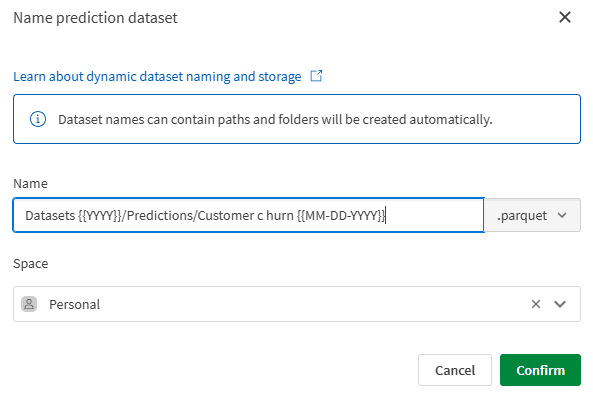Viewport: 593px width, 394px height.
Task: Cancel the dataset naming dialog
Action: [x=455, y=370]
